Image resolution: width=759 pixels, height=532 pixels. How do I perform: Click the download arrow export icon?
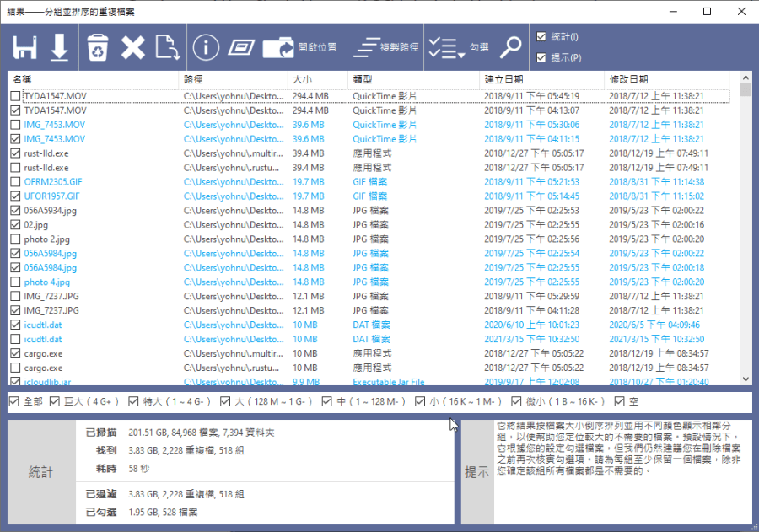tap(59, 48)
